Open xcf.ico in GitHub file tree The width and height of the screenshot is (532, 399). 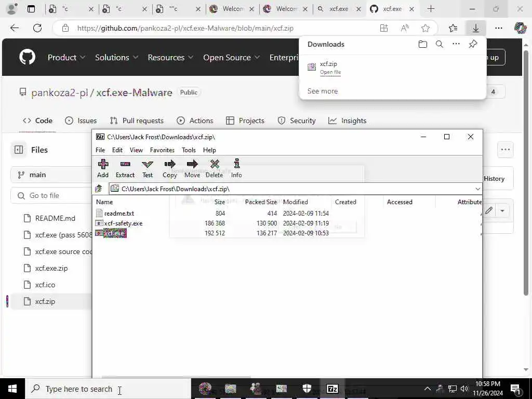click(45, 285)
